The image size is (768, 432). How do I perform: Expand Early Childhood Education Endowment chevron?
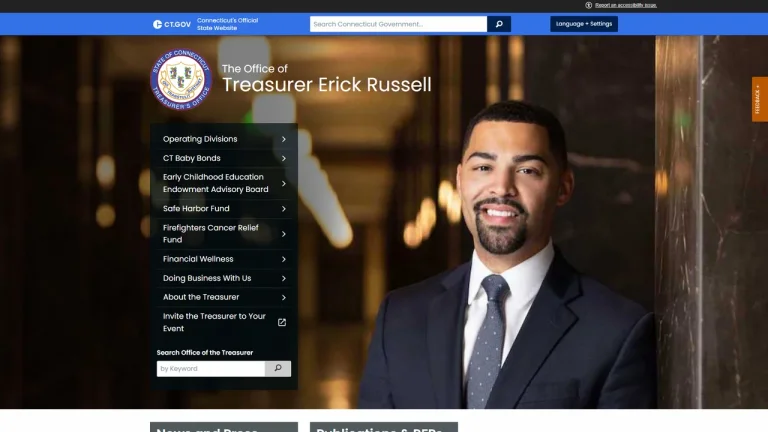point(284,183)
